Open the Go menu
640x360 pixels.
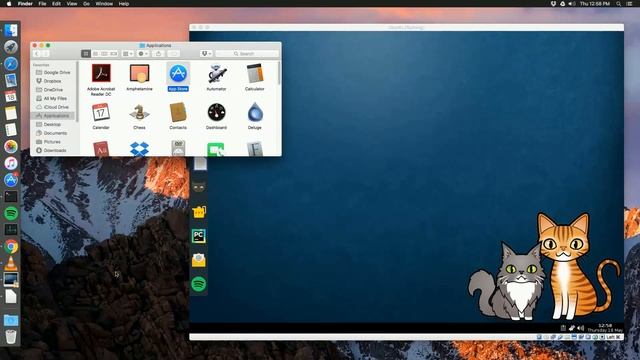click(87, 4)
